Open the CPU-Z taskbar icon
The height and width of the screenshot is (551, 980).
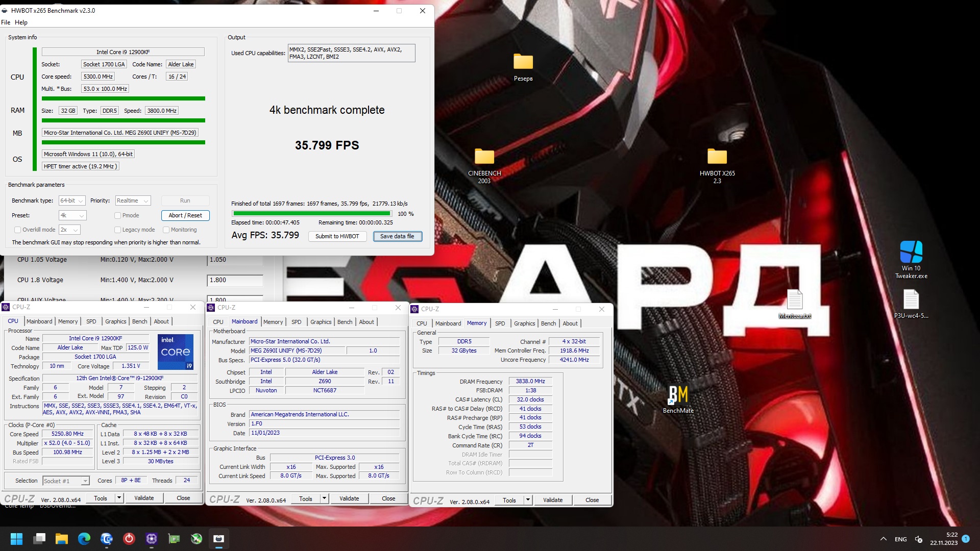point(152,539)
